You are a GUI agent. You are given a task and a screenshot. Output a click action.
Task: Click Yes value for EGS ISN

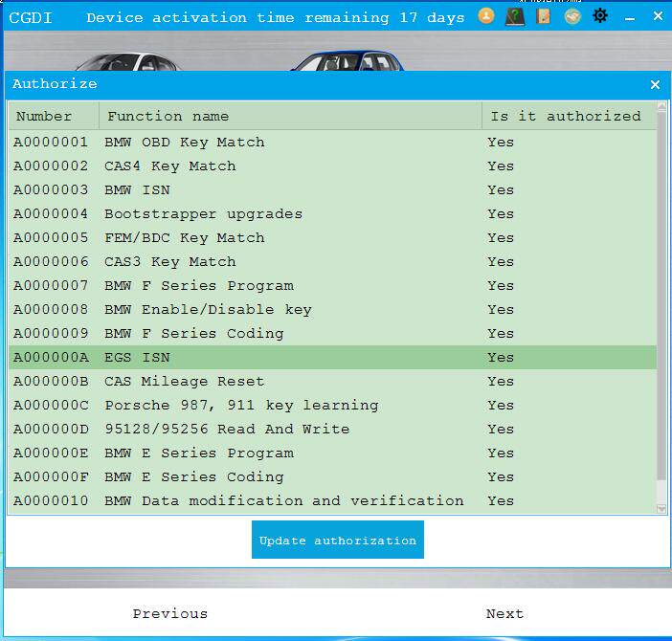[x=500, y=358]
